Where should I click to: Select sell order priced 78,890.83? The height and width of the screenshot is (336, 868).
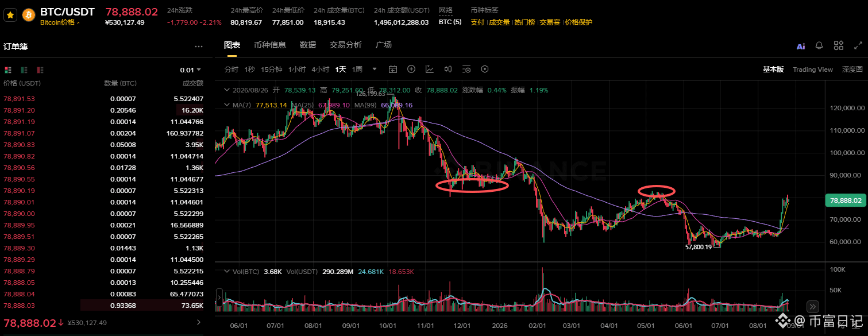(105, 145)
